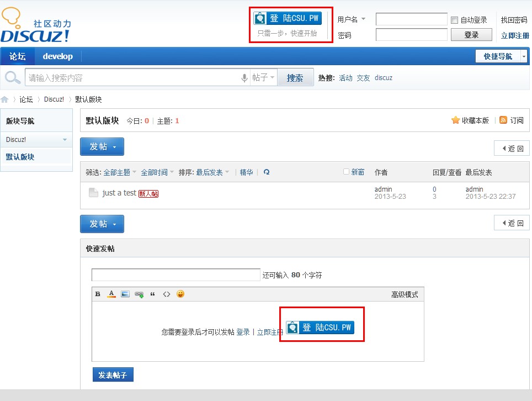
Task: Click the refresh icon in filter bar
Action: (x=267, y=172)
